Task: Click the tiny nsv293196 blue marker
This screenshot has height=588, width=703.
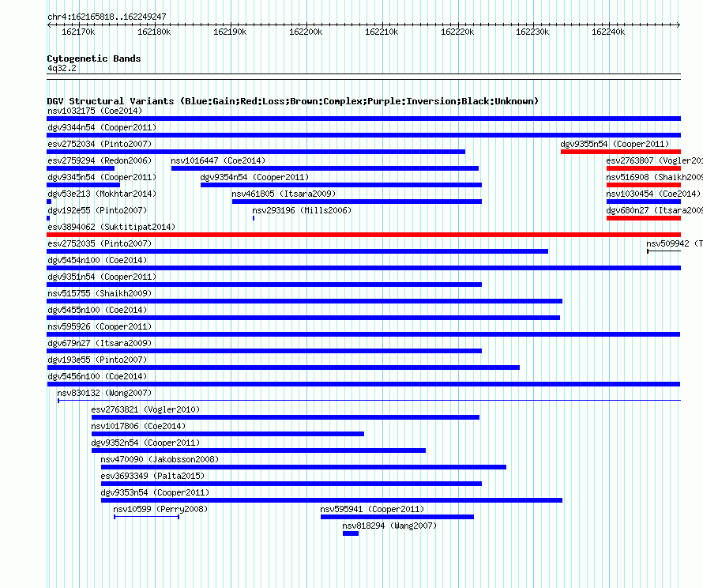Action: click(254, 218)
